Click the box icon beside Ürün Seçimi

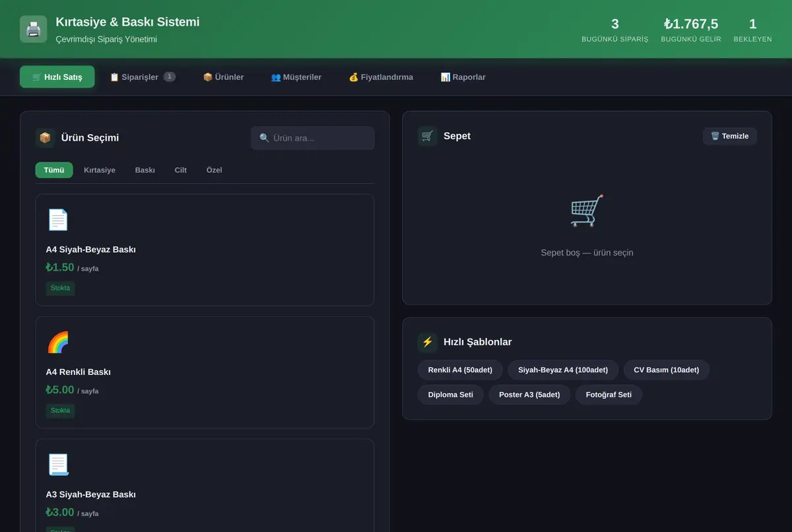45,138
